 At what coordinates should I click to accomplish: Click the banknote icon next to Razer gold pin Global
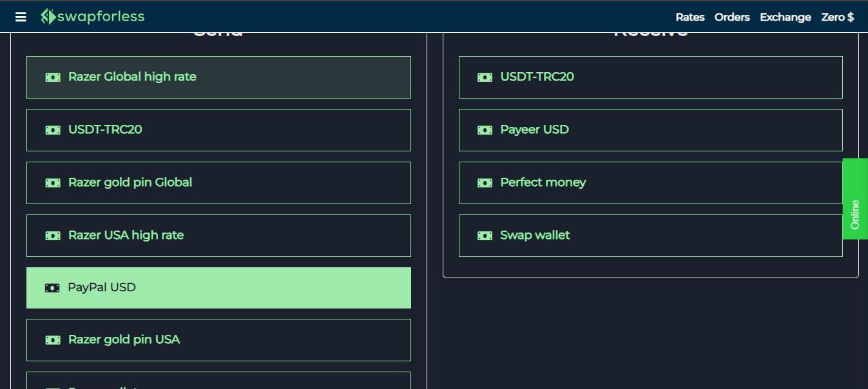point(52,182)
